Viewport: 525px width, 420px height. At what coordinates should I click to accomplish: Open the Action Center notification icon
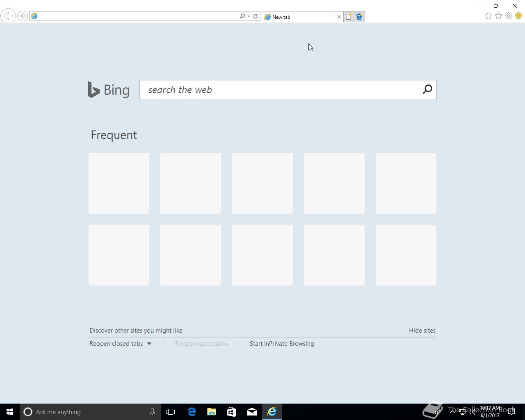[511, 412]
